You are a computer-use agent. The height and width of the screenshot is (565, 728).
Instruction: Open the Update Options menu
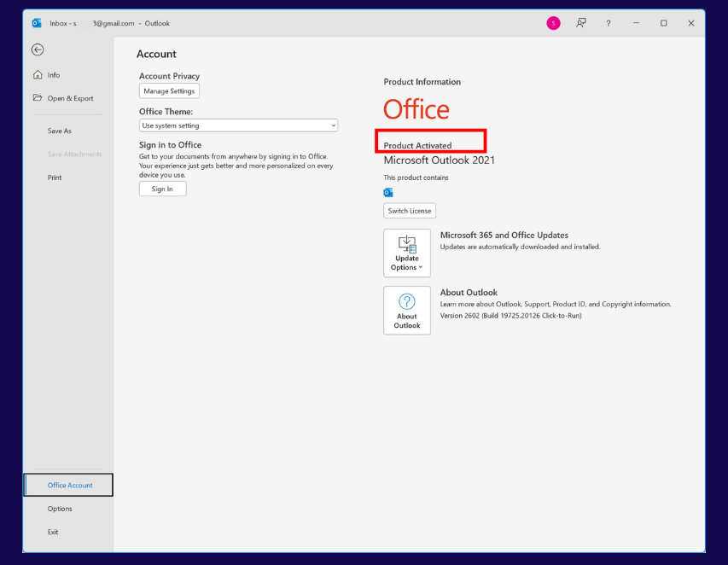pyautogui.click(x=407, y=253)
